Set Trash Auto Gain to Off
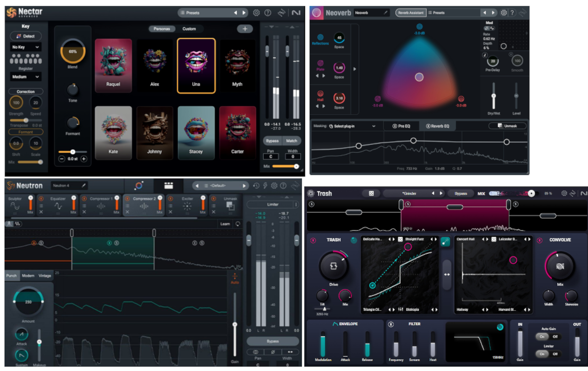The image size is (588, 371). [555, 337]
